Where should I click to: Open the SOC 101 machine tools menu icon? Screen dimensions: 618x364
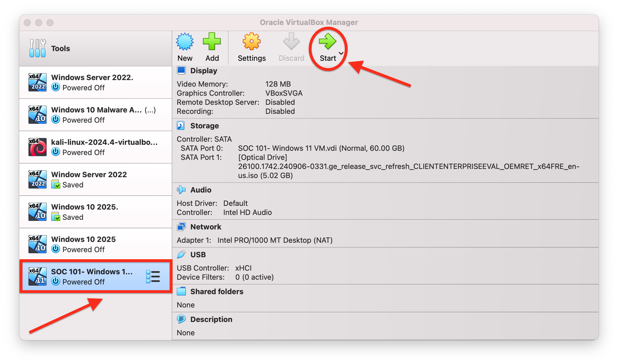(x=153, y=277)
